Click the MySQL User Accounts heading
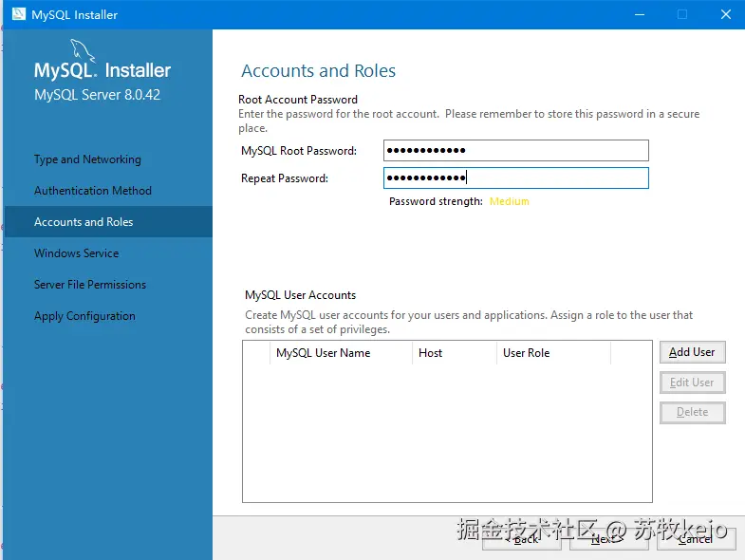Screen dimensions: 745x560 pyautogui.click(x=300, y=295)
